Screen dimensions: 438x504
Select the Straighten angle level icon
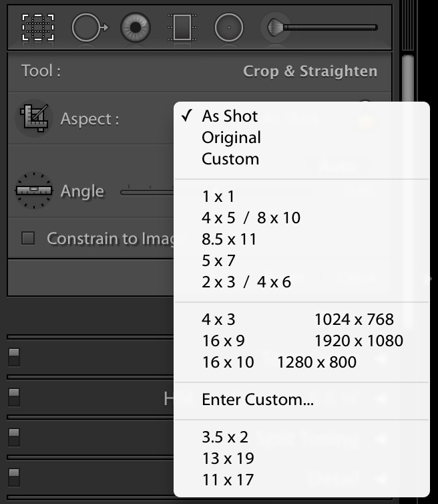point(33,191)
